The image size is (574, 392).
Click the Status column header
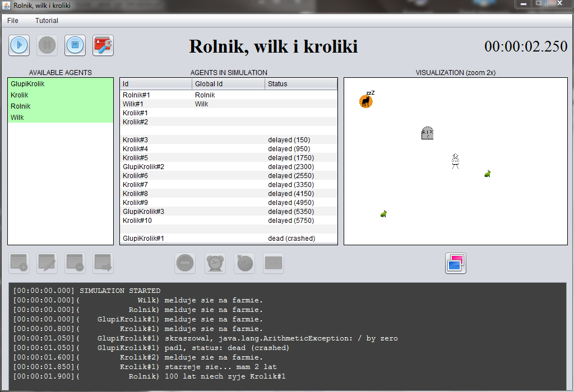pyautogui.click(x=301, y=84)
